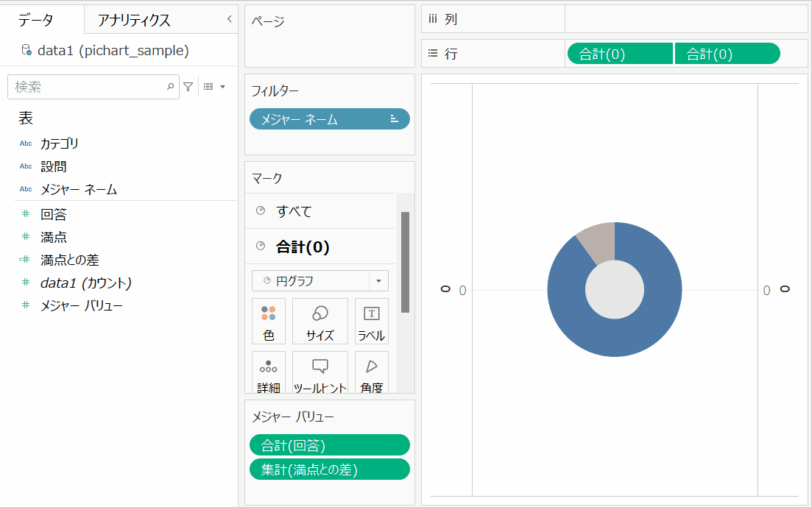
Task: Select the 回答 measure field
Action: [53, 214]
